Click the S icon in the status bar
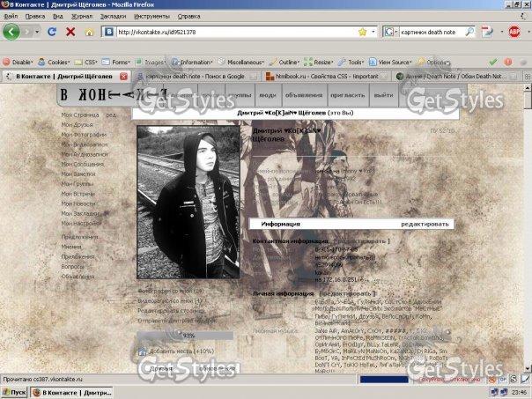 pos(514,379)
